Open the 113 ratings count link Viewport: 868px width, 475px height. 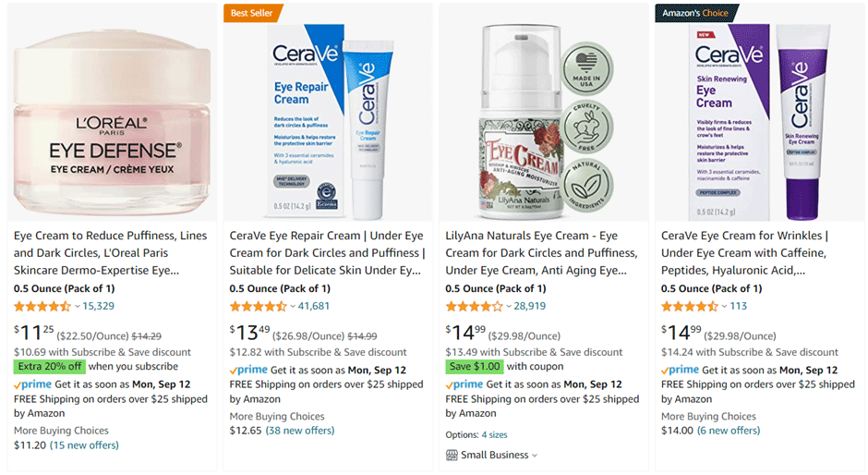(x=738, y=306)
